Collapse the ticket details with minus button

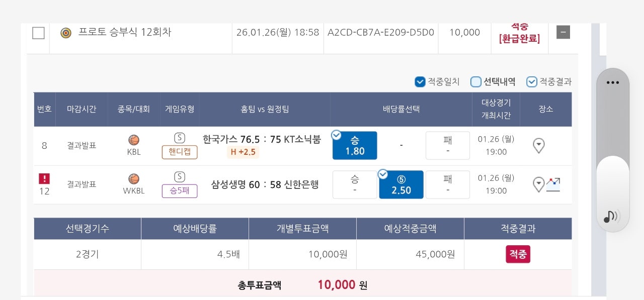point(563,33)
